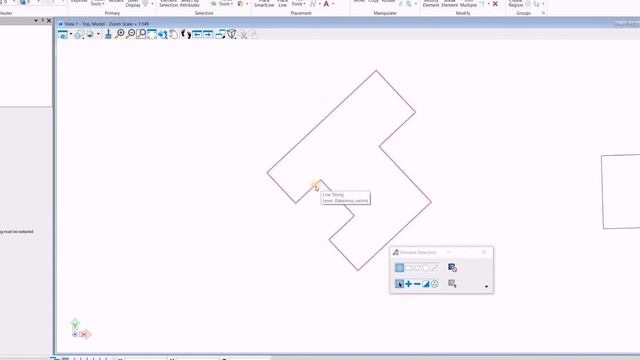Click Place SmartLine in Placement group

click(264, 4)
